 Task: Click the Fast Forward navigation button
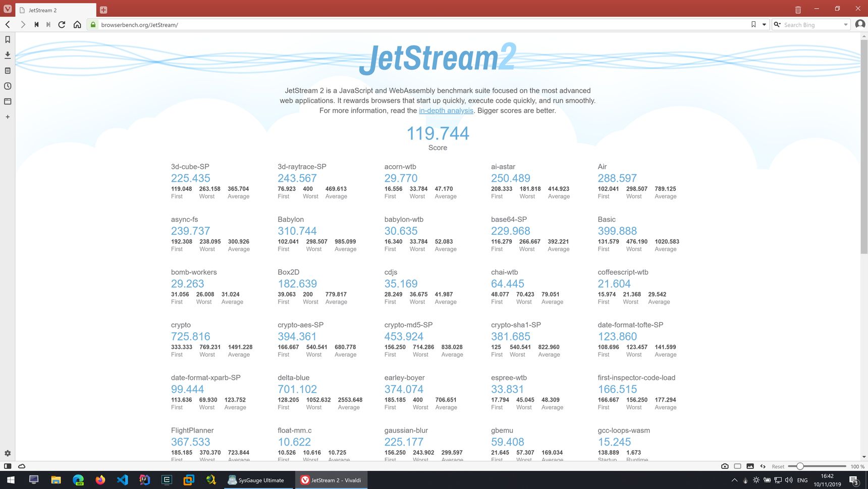coord(48,24)
